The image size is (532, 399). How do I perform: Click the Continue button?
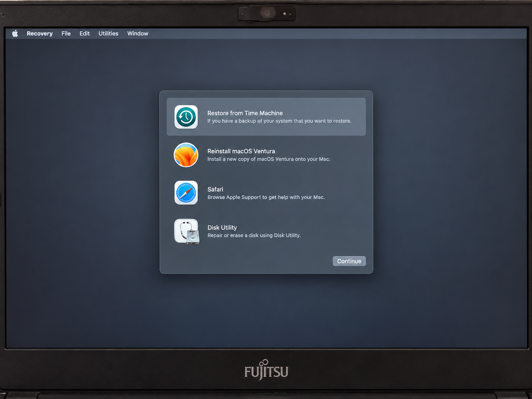[x=349, y=261]
